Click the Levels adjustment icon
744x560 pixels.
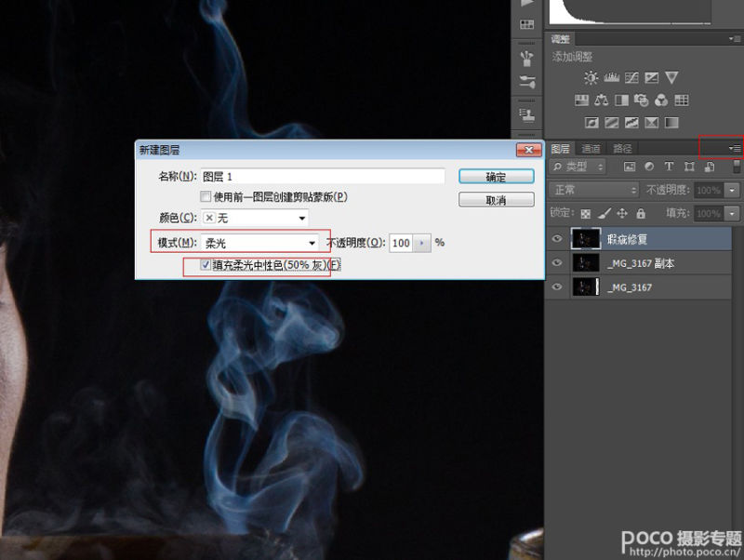point(611,78)
